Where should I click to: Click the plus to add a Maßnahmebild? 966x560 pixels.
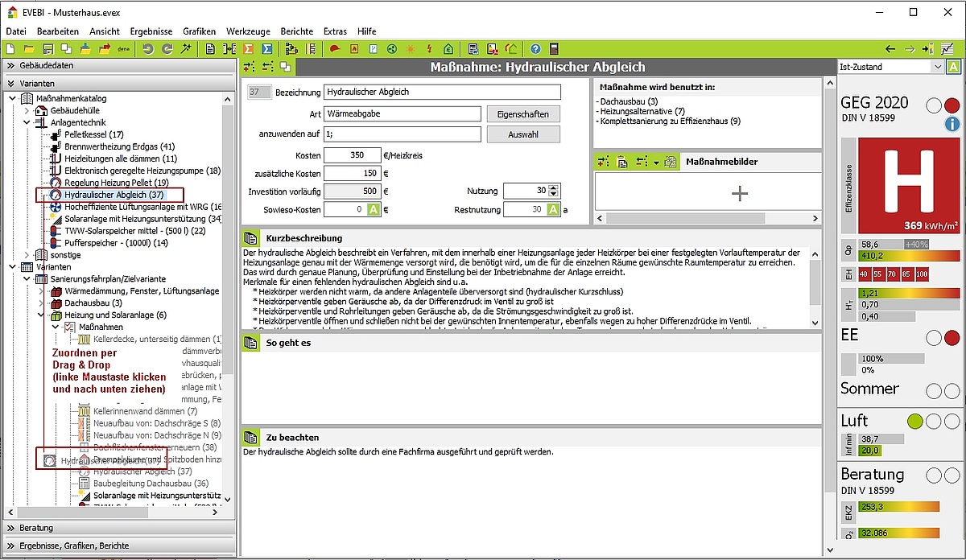(739, 192)
